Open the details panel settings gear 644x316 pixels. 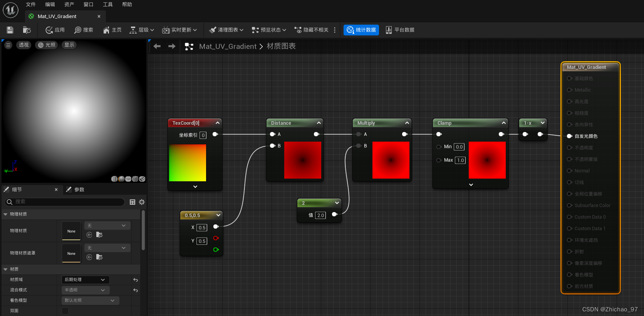pyautogui.click(x=142, y=202)
